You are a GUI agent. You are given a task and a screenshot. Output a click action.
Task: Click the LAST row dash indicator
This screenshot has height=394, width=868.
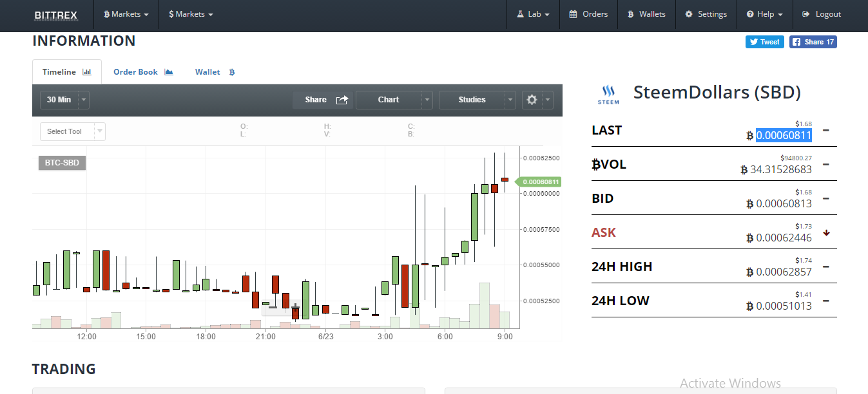pyautogui.click(x=826, y=130)
